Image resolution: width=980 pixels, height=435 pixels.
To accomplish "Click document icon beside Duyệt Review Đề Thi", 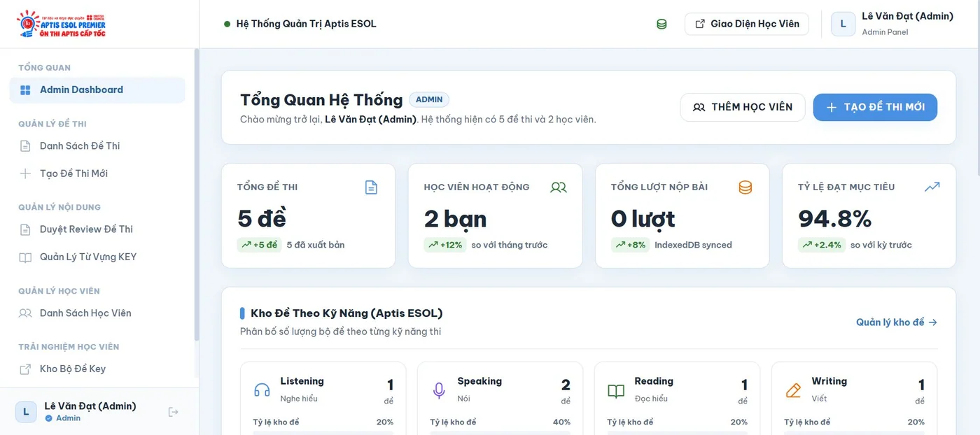I will point(25,229).
